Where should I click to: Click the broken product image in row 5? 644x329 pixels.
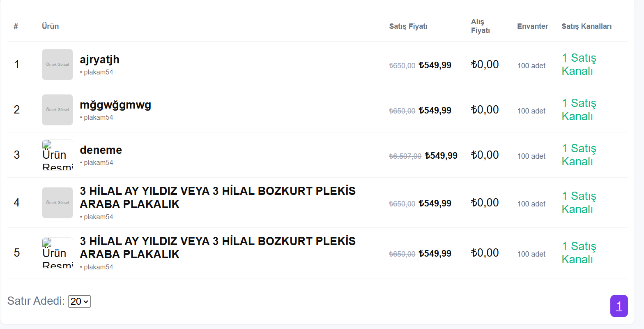pyautogui.click(x=57, y=253)
